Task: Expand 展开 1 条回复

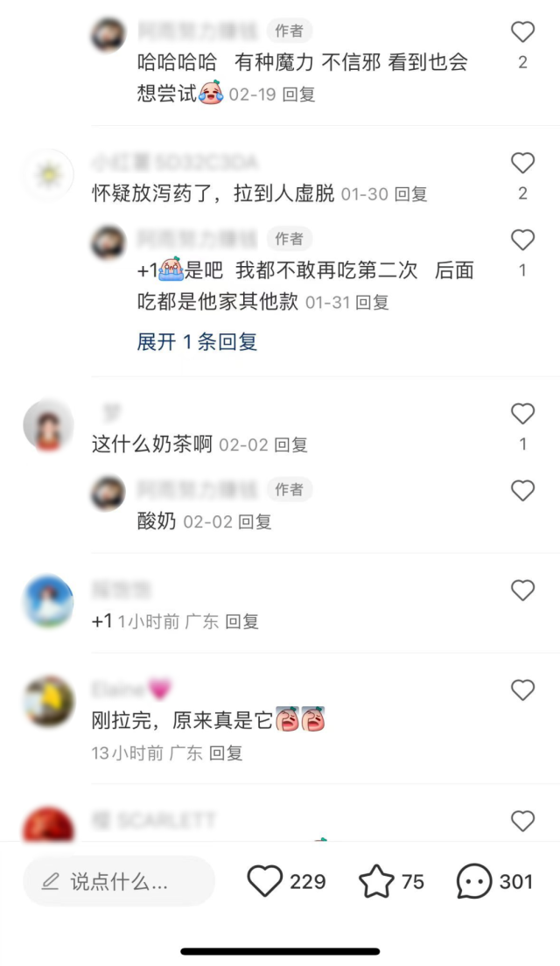Action: tap(197, 341)
